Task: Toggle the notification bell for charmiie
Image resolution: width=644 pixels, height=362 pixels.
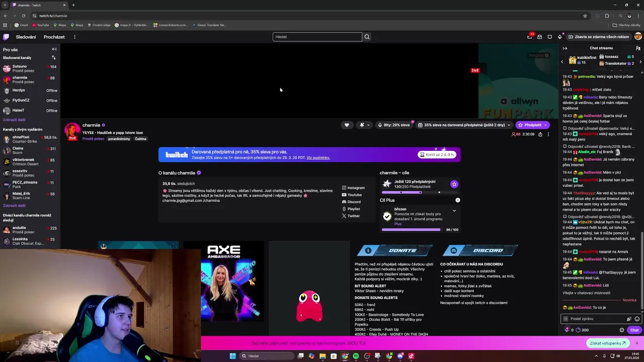Action: click(362, 125)
